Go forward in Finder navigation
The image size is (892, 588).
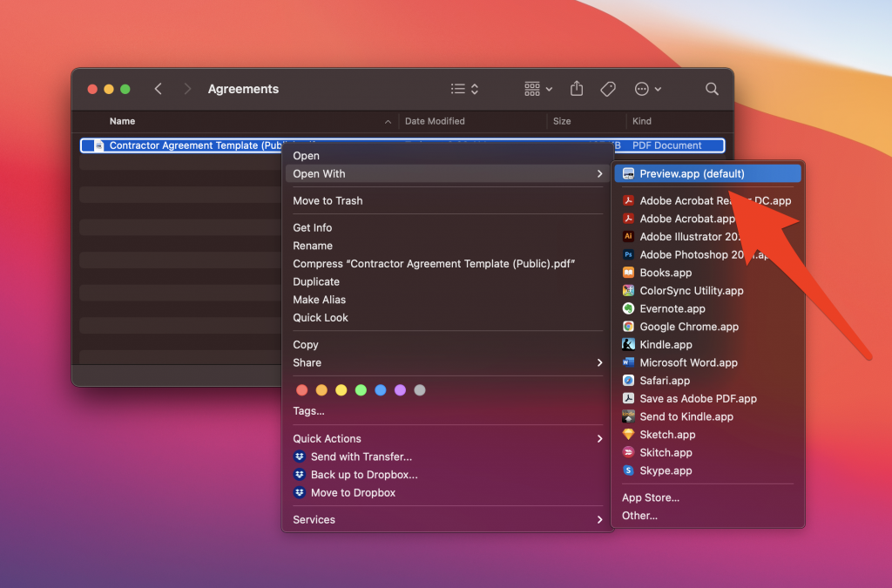point(187,89)
